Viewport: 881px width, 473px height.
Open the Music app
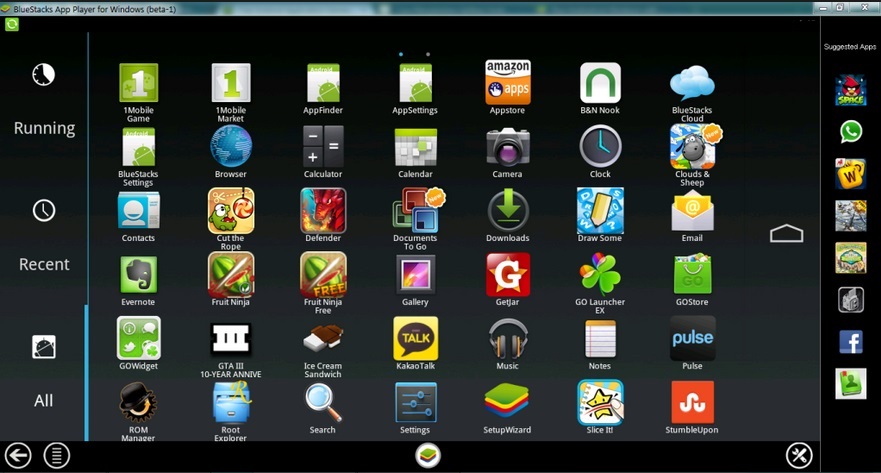pos(507,338)
